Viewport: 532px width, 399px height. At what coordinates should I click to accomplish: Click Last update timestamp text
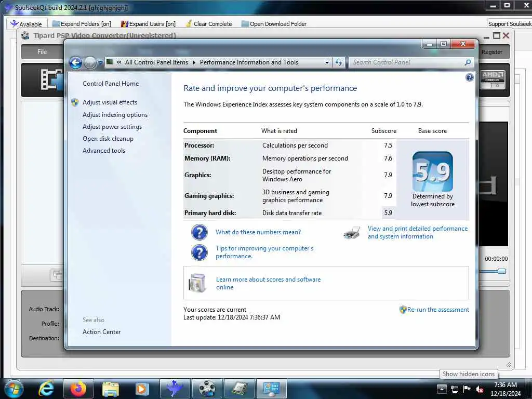[232, 317]
